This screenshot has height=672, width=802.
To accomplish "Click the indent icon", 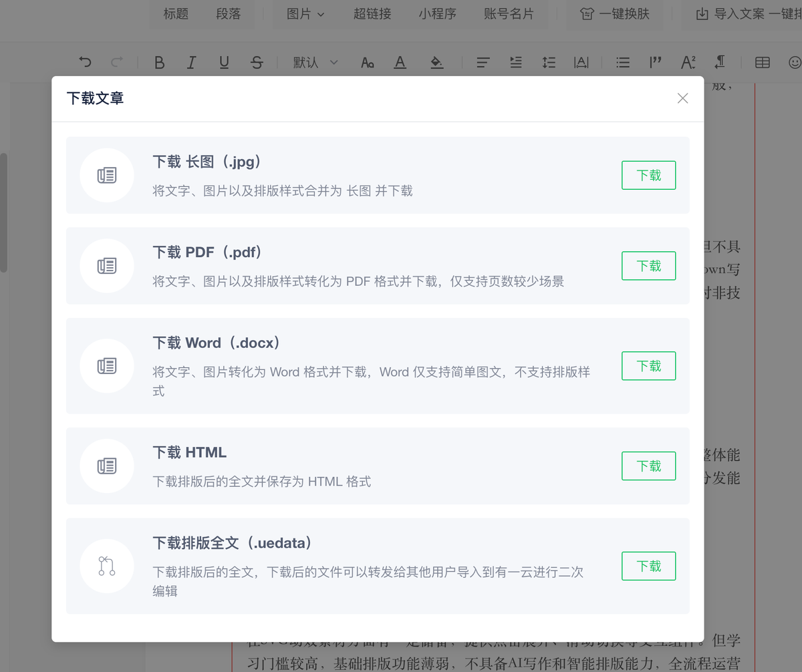I will [x=516, y=62].
